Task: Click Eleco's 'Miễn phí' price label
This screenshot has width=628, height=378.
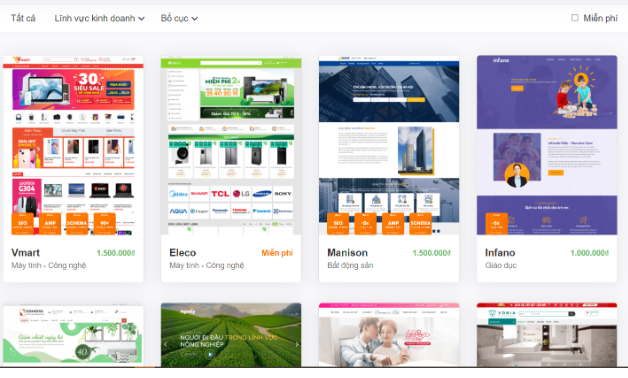Action: coord(277,253)
